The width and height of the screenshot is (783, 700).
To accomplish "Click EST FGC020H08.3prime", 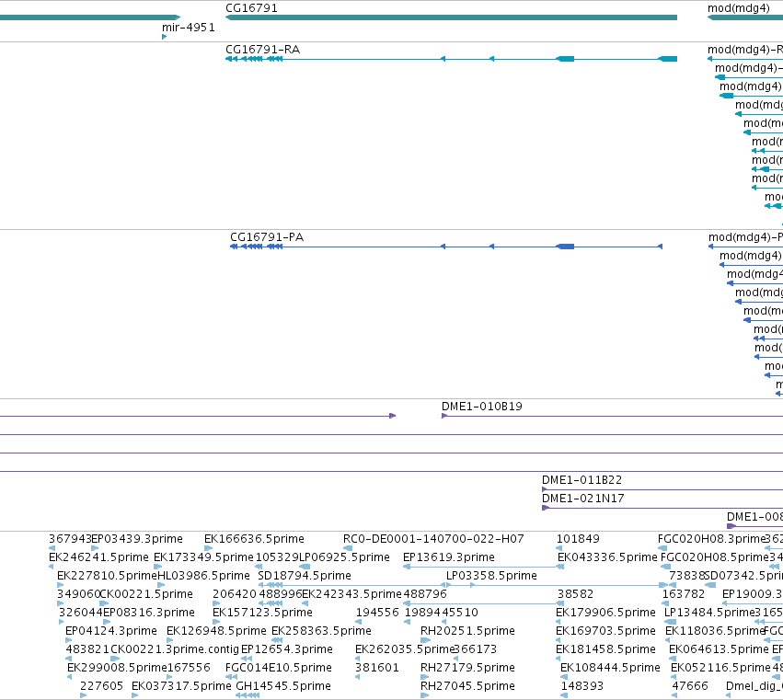I will coord(711,539).
